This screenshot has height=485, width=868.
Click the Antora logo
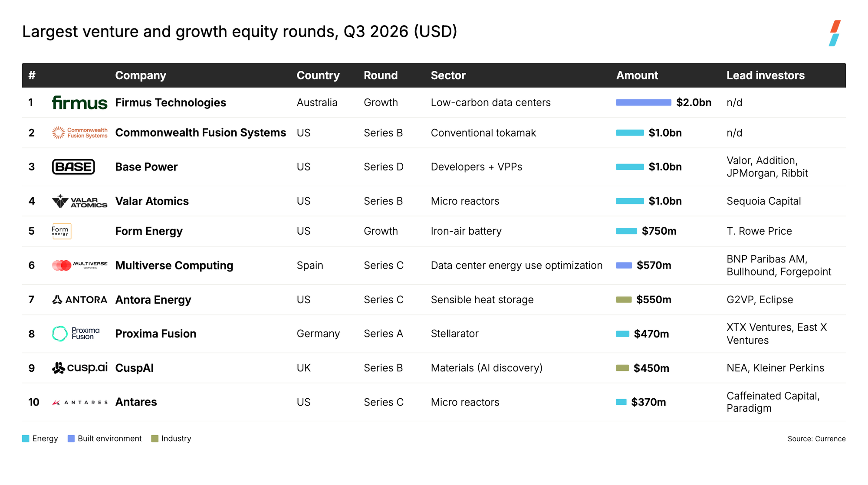[79, 300]
